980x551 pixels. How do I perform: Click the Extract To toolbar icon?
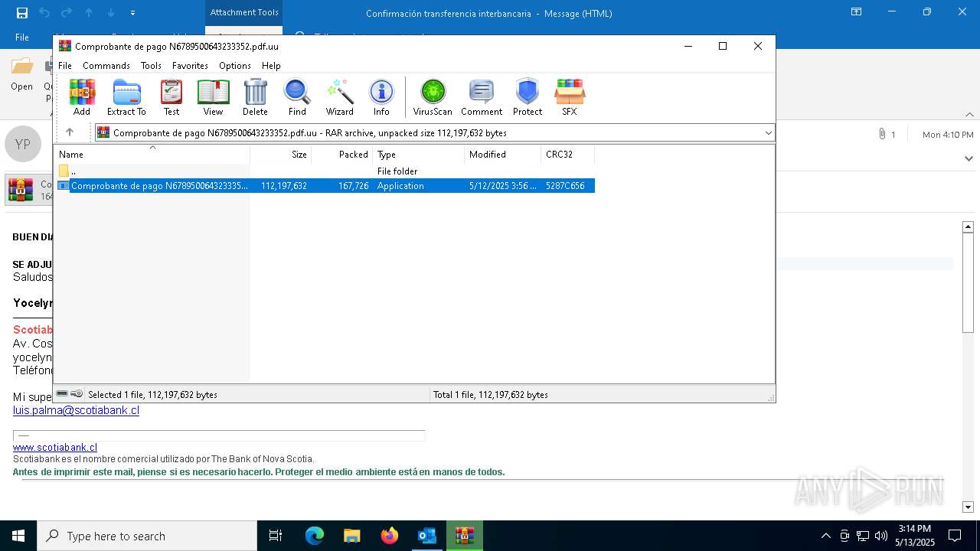coord(126,97)
